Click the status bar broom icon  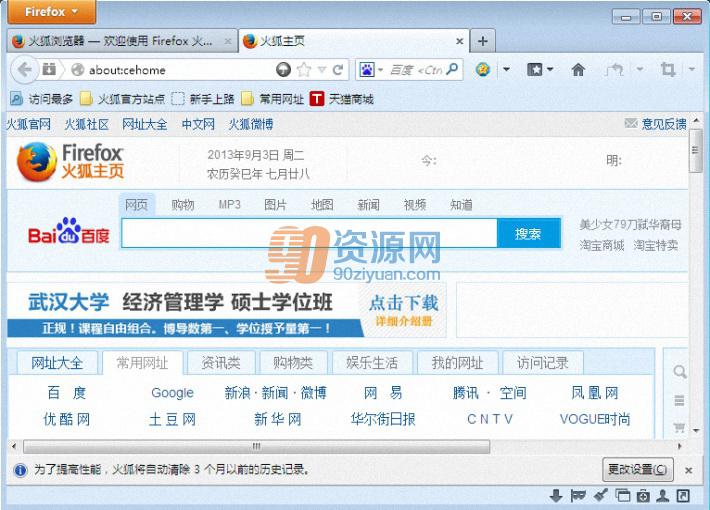(600, 496)
